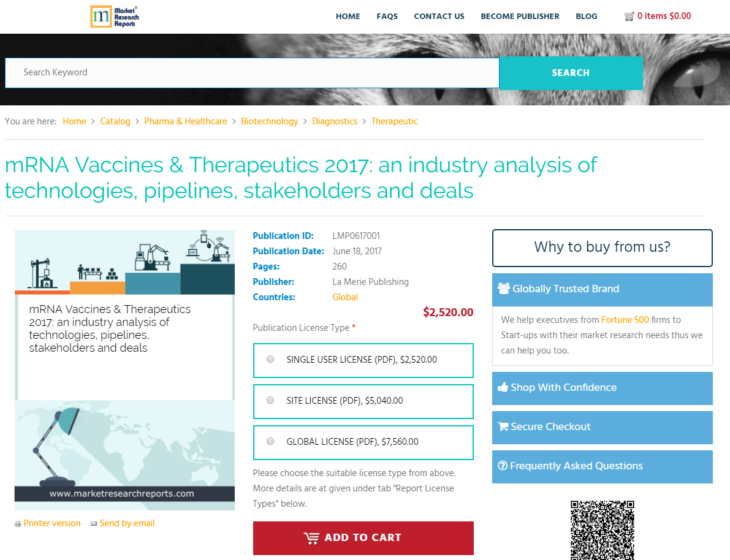Open the BLOG menu item

click(x=586, y=17)
